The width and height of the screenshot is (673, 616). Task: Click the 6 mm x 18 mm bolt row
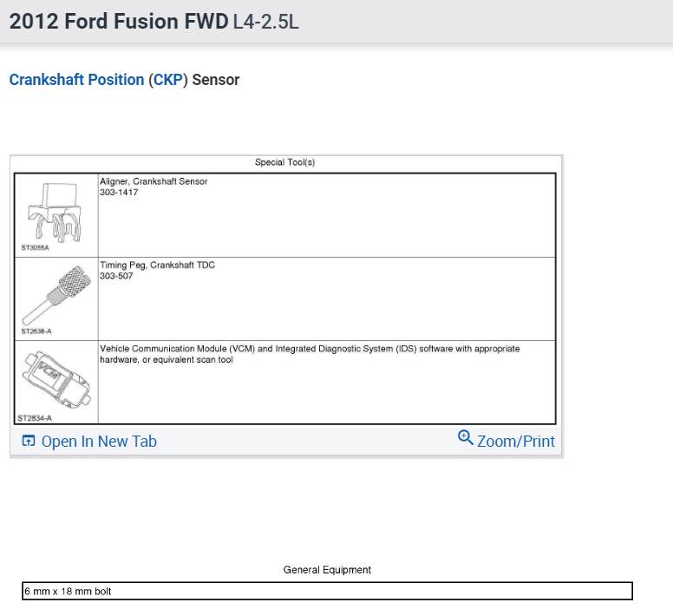pyautogui.click(x=327, y=592)
